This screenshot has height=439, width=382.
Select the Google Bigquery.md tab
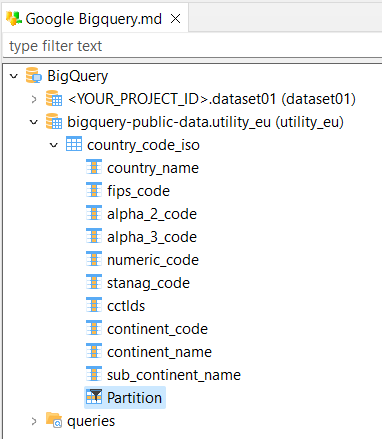pos(95,19)
